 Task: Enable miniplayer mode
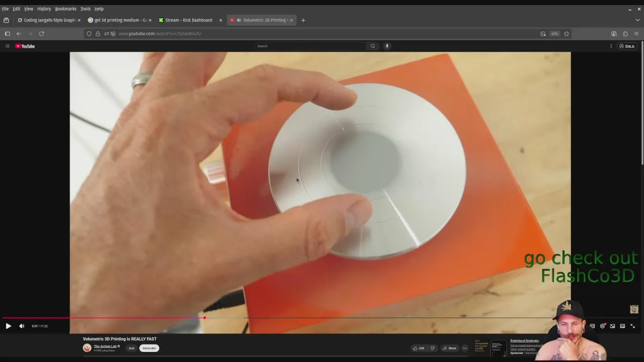coord(612,326)
